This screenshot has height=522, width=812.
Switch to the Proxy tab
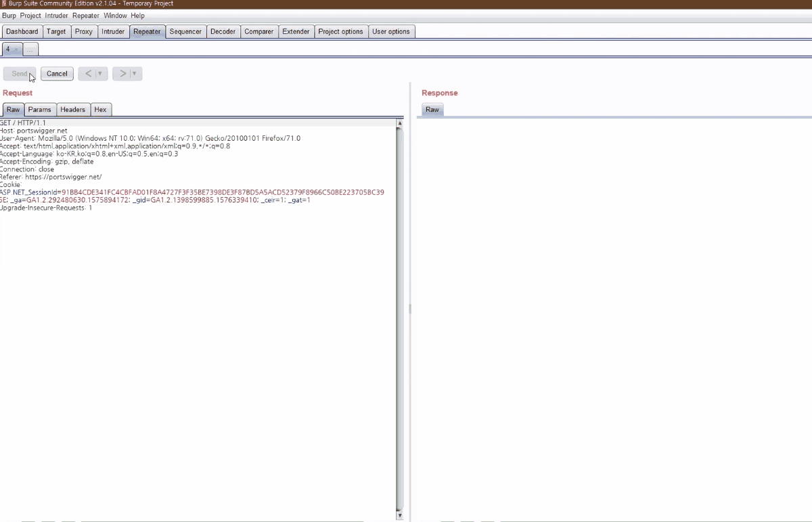(x=84, y=32)
